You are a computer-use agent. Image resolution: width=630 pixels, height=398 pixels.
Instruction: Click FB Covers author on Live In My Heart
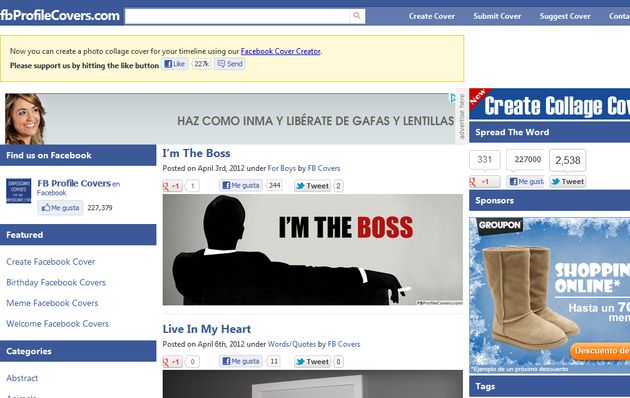[344, 344]
